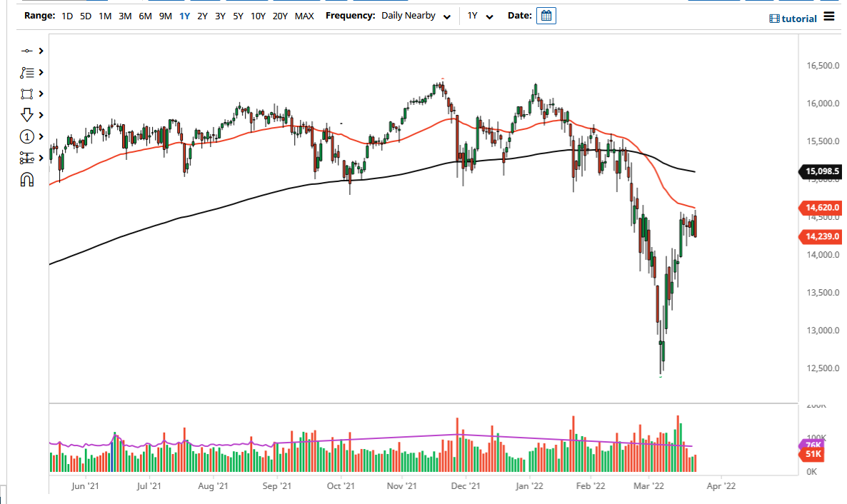
Task: Open the studies list tool
Action: [x=27, y=72]
